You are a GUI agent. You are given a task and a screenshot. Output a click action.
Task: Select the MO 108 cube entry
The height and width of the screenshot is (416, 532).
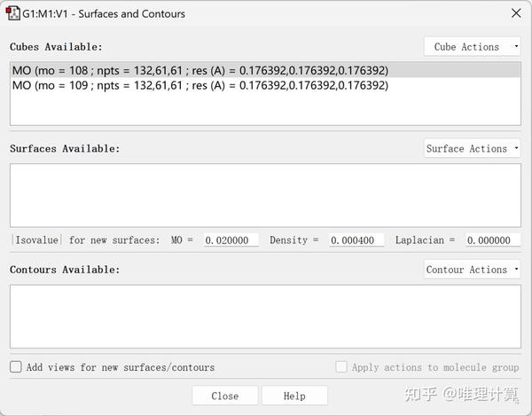tap(200, 70)
